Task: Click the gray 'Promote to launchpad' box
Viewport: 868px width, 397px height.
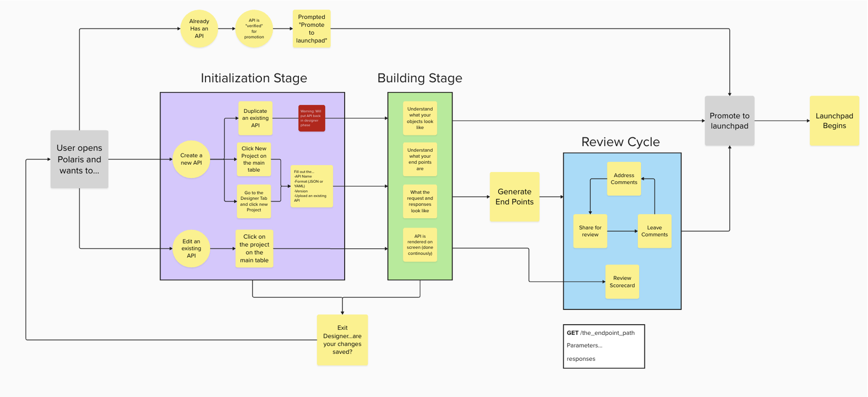Action: click(730, 121)
